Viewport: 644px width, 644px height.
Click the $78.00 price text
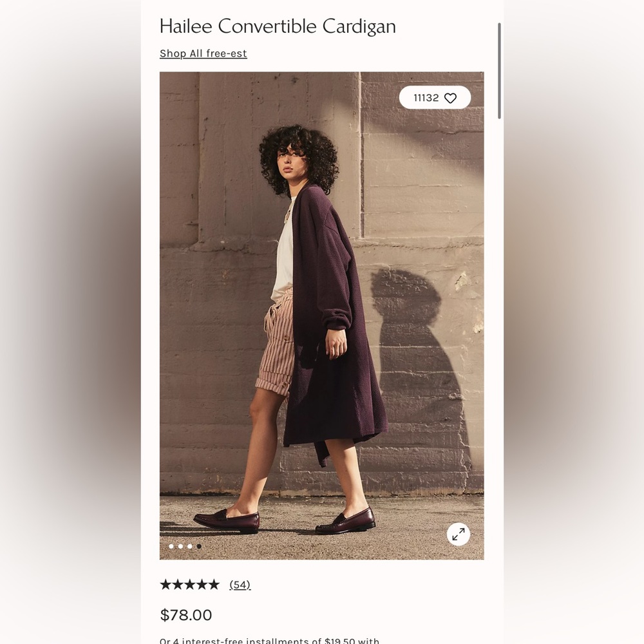(186, 615)
